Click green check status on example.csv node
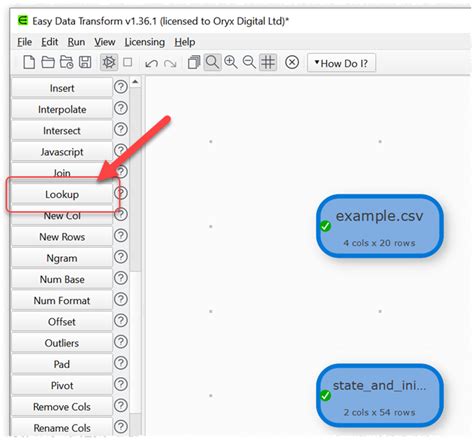 click(325, 226)
